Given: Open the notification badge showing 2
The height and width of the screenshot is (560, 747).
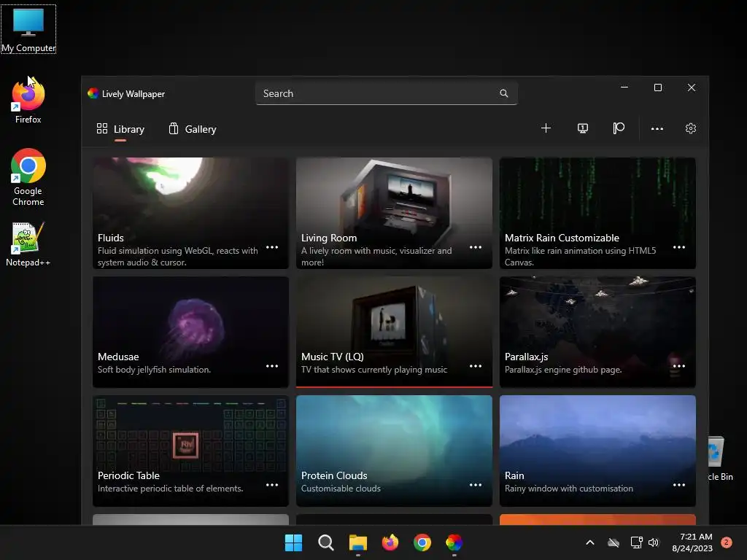Looking at the screenshot, I should click(x=727, y=542).
